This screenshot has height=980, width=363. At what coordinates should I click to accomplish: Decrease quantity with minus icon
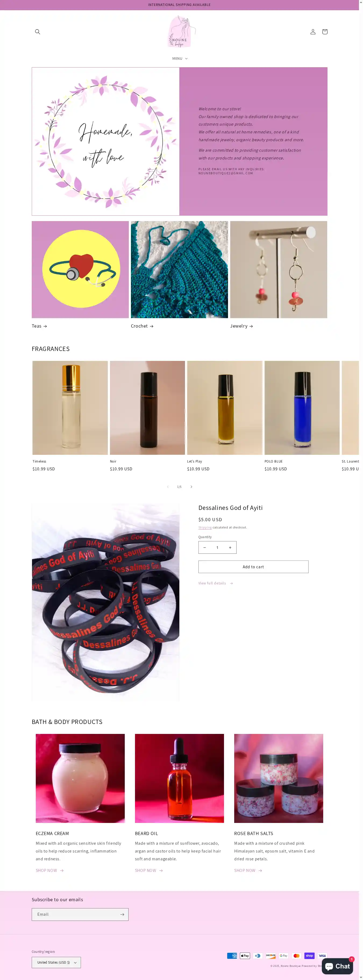click(205, 548)
